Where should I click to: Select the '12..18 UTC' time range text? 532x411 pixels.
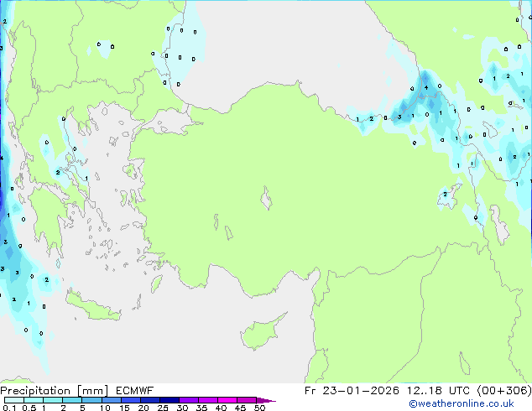438,391
